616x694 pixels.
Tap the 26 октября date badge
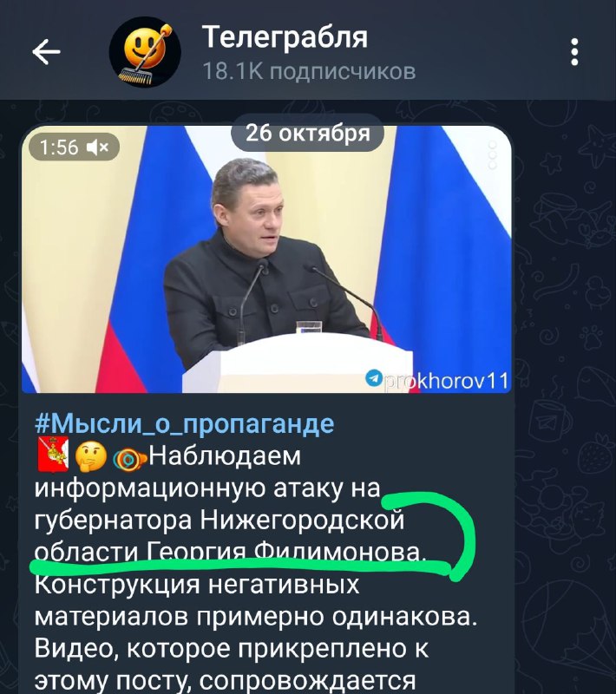(307, 133)
